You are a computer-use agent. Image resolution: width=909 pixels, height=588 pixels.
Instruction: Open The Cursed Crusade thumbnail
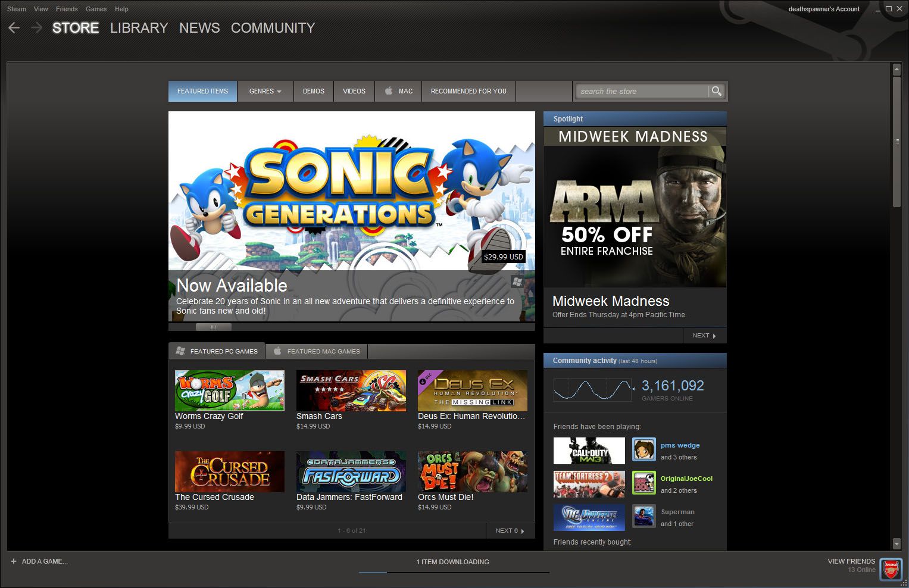click(230, 471)
